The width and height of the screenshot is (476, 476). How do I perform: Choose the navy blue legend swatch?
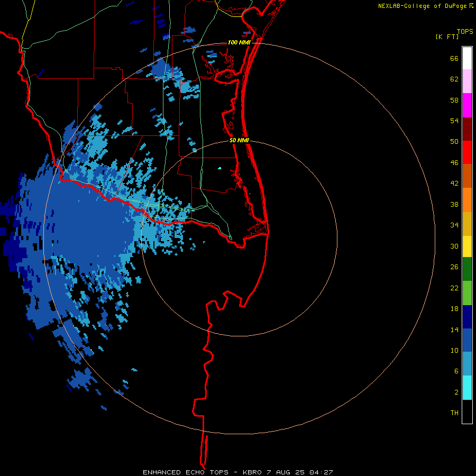point(467,317)
